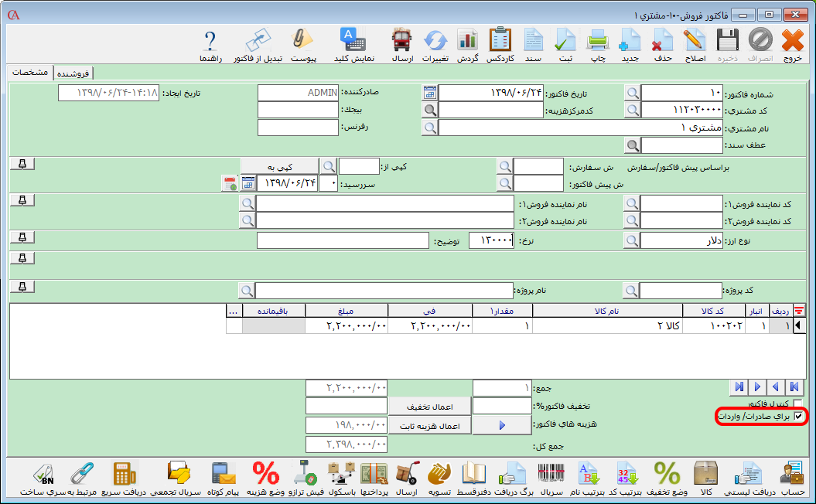Open lookup search beside کد مشتری field
The image size is (816, 504).
[633, 110]
